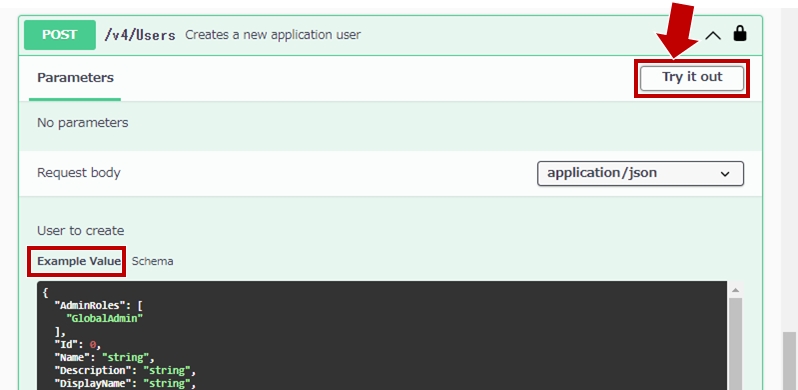Click the /v4/Users endpoint path
The height and width of the screenshot is (390, 798).
click(x=140, y=35)
